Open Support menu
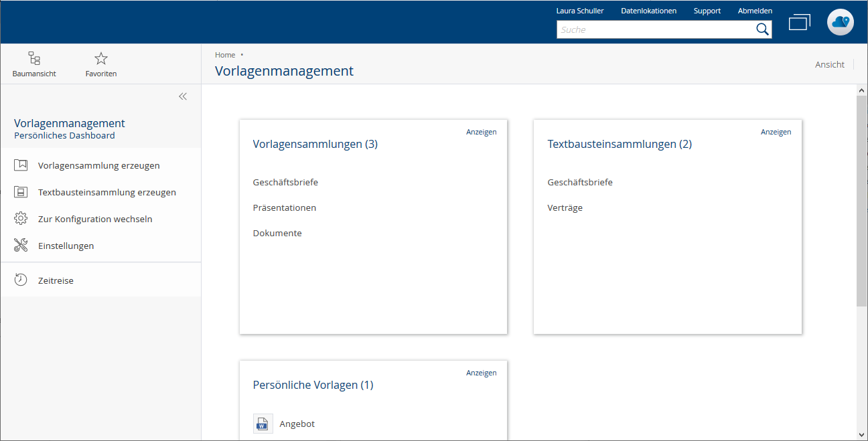 coord(707,11)
